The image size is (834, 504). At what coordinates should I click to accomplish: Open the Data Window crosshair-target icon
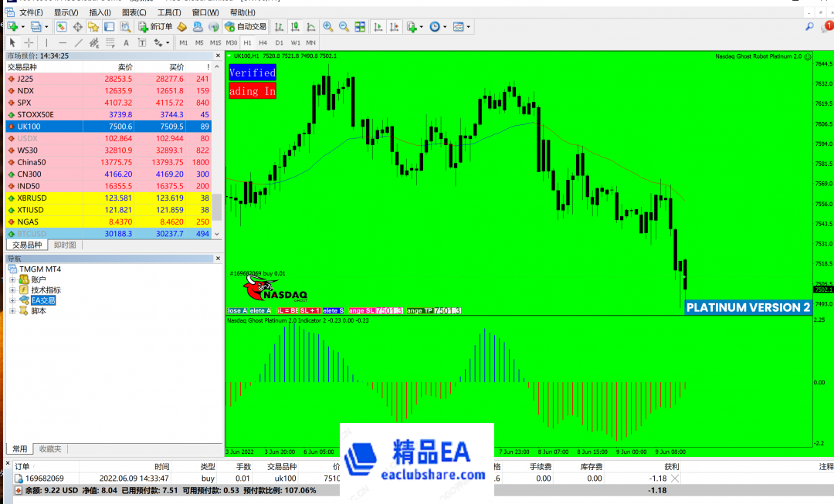[78, 26]
